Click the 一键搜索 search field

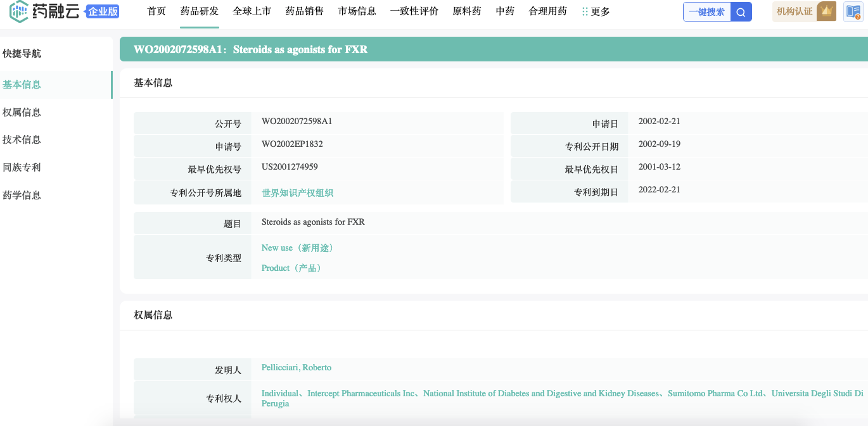click(707, 12)
